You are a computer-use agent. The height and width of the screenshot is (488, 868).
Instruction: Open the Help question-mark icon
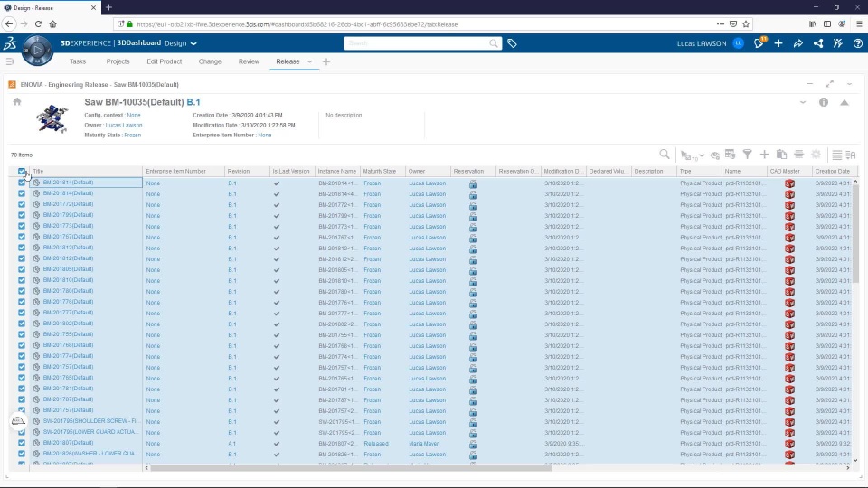coord(857,43)
